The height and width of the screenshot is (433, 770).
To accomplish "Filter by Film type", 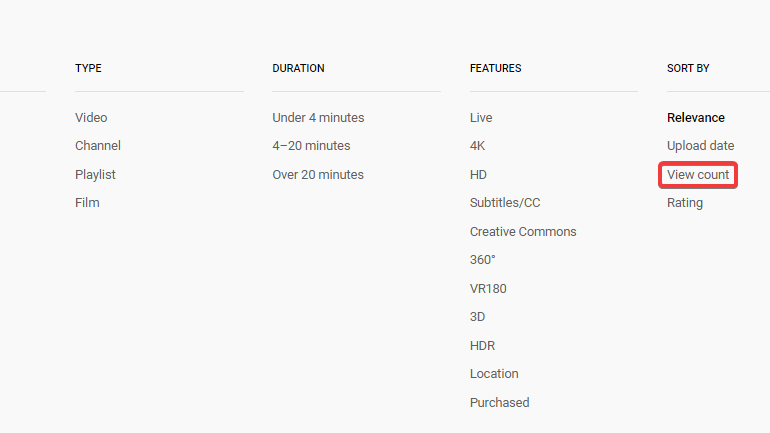I will click(x=87, y=203).
